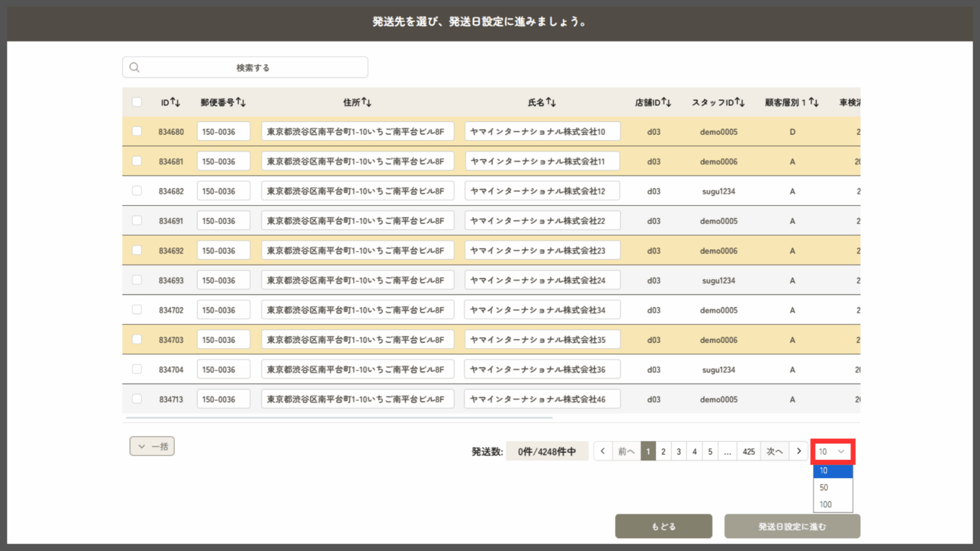Open the 一括 bulk dropdown
This screenshot has width=980, height=551.
(152, 446)
